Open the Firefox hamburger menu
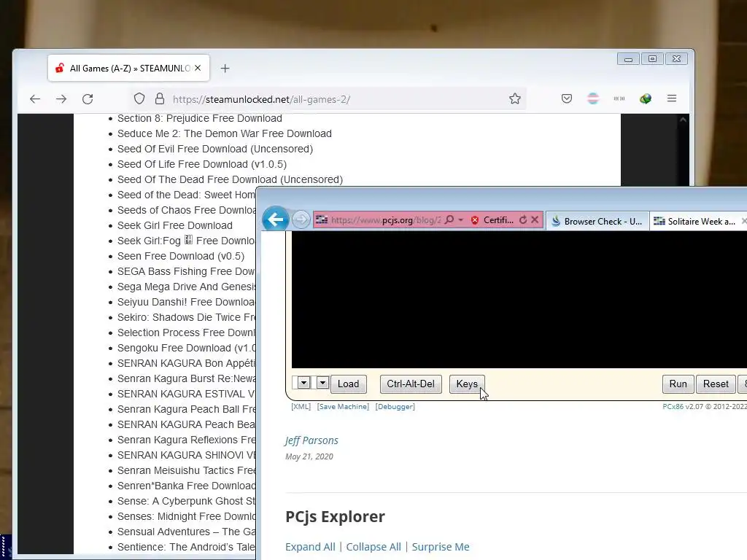 [672, 98]
